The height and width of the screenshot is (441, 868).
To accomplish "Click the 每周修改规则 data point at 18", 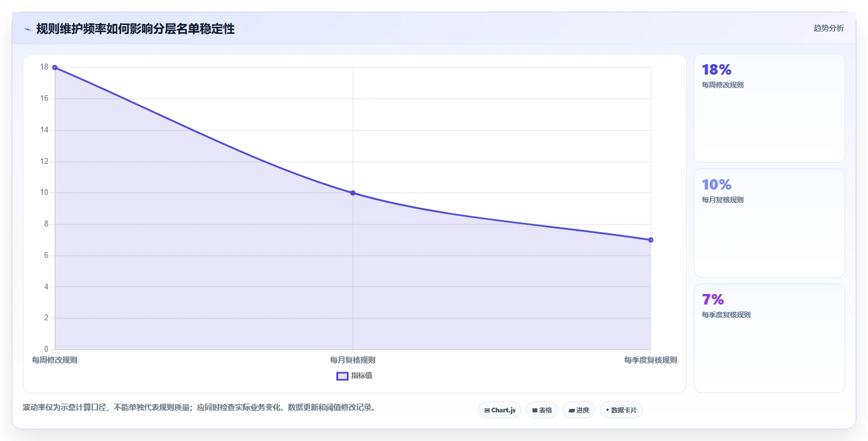I will [55, 68].
